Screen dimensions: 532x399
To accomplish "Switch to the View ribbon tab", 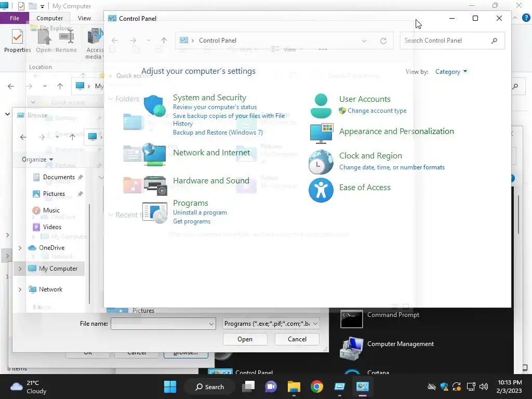I will (x=84, y=18).
